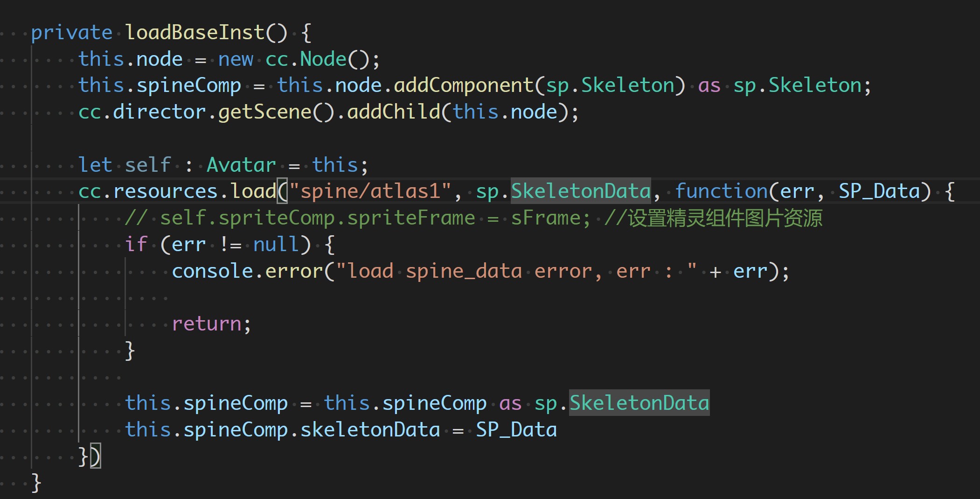Click the SP_Data callback parameter
The height and width of the screenshot is (499, 980).
click(879, 191)
